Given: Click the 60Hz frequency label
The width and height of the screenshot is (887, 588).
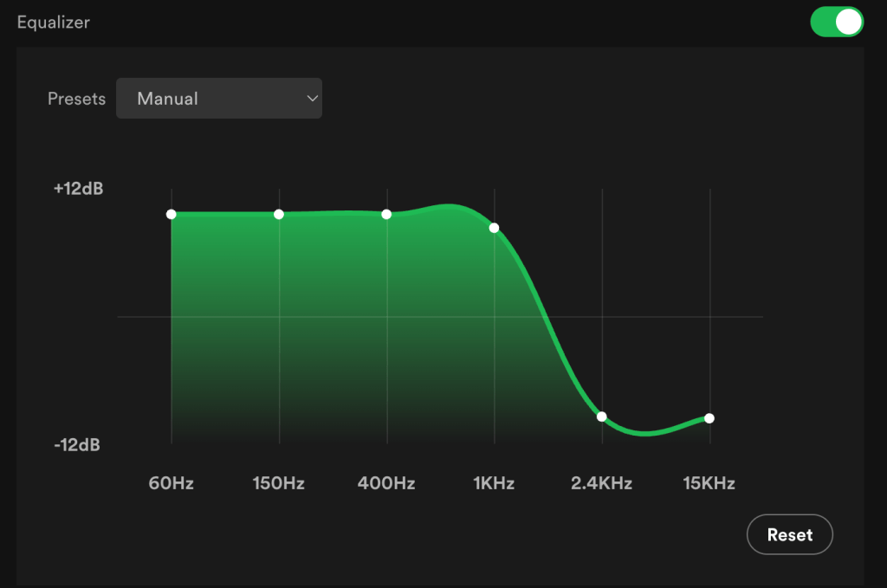Looking at the screenshot, I should tap(172, 483).
